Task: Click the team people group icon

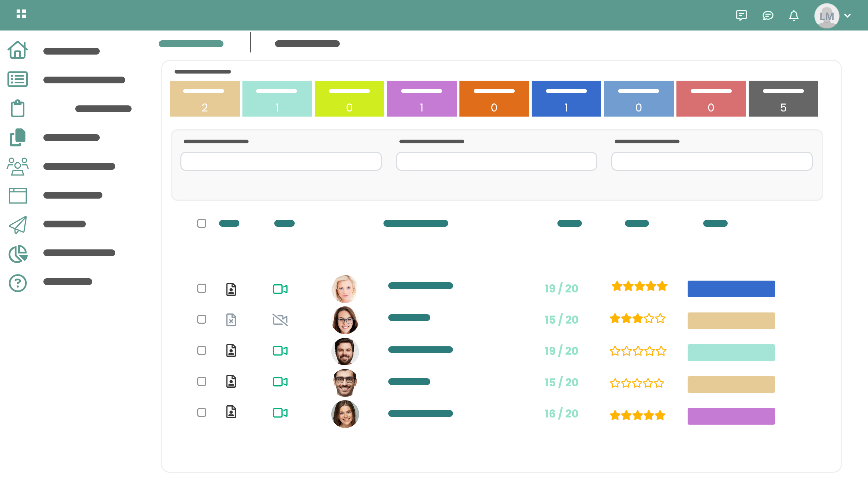Action: [18, 166]
